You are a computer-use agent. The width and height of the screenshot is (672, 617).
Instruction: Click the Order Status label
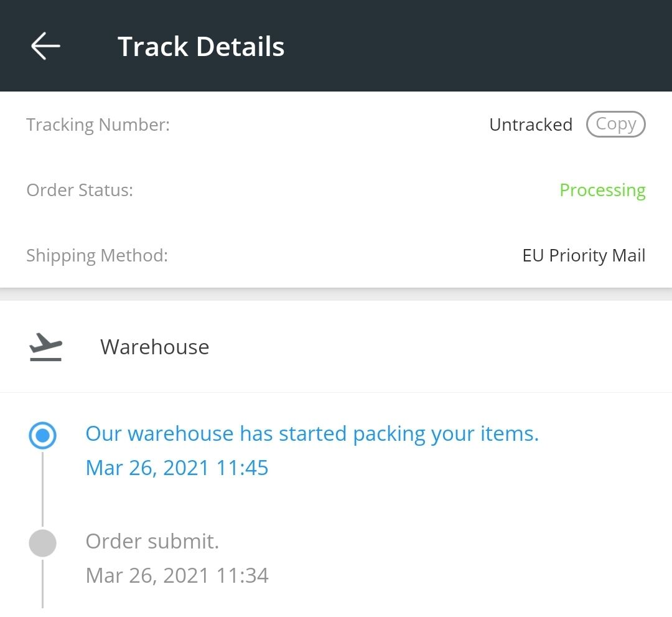coord(80,191)
